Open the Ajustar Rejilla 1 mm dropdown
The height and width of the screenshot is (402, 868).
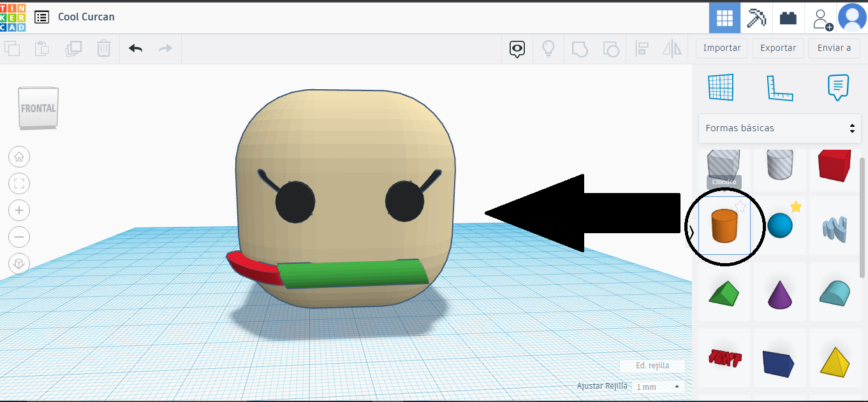[658, 387]
